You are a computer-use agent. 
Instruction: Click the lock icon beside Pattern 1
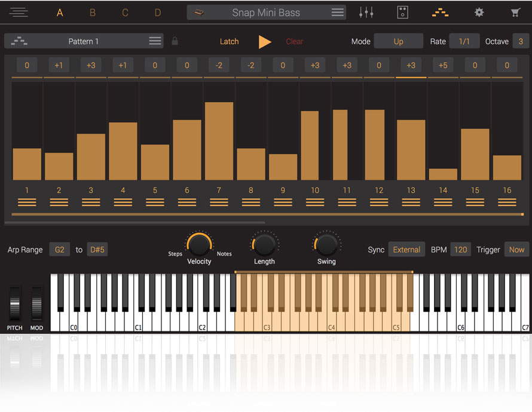[x=175, y=41]
